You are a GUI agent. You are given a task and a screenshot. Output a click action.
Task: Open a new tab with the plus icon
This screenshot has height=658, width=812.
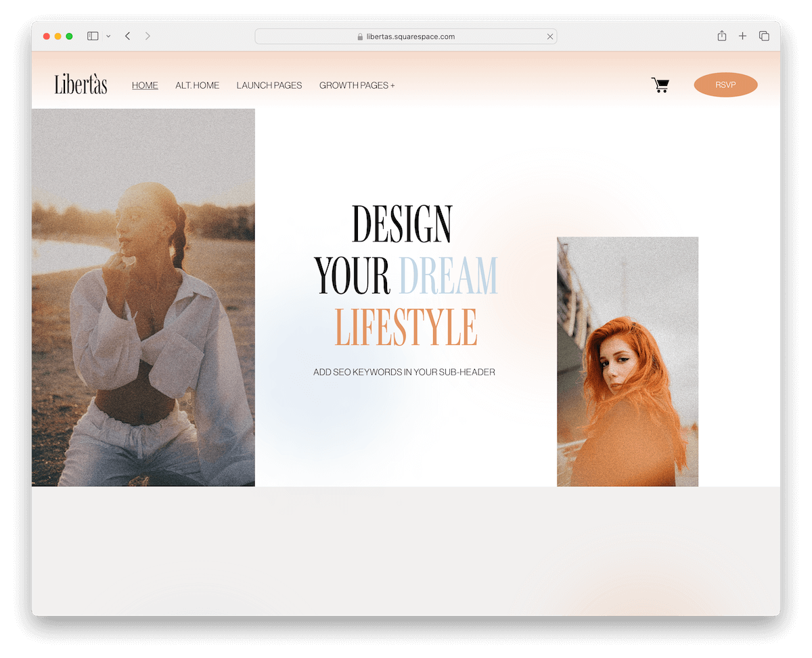[742, 35]
